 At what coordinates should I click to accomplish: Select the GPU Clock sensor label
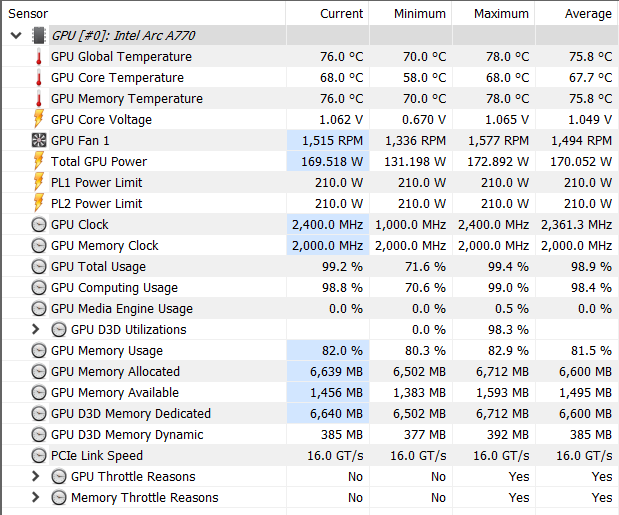(79, 225)
